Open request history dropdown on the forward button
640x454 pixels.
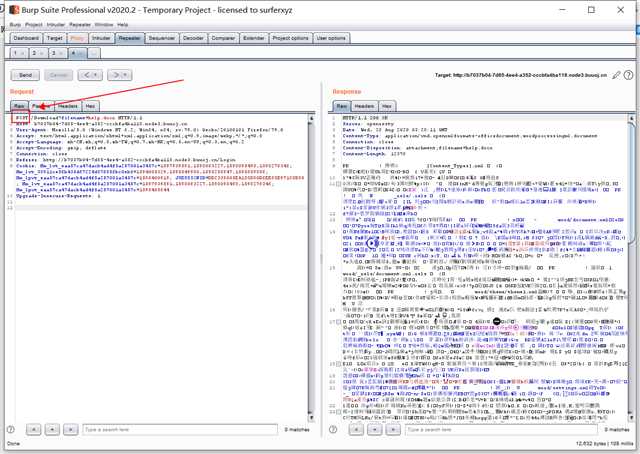point(125,75)
